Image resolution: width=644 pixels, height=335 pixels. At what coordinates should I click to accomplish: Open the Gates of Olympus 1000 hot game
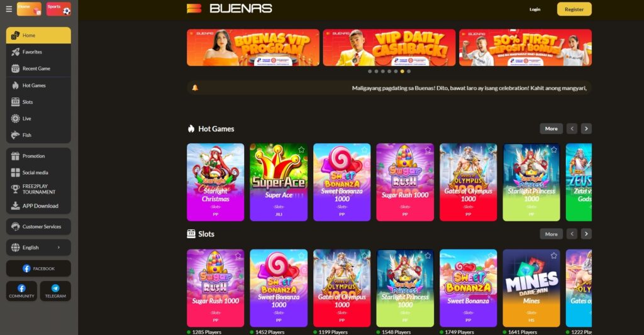[x=468, y=182]
